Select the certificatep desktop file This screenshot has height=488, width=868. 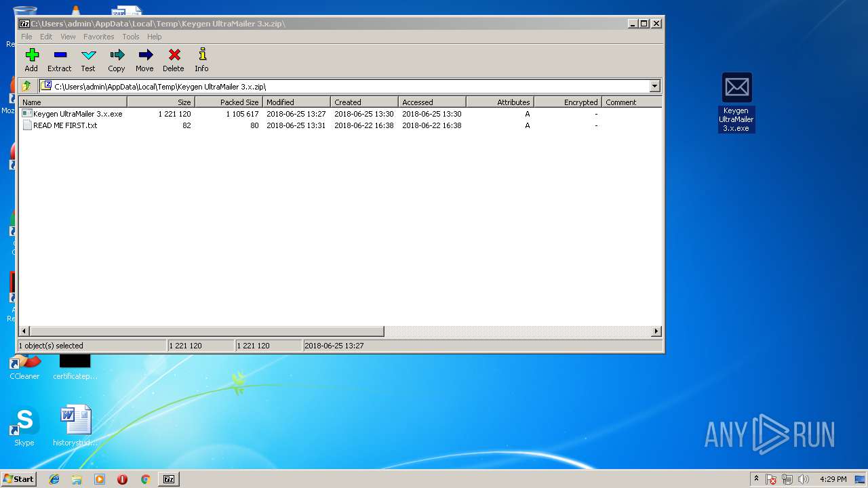click(x=75, y=367)
